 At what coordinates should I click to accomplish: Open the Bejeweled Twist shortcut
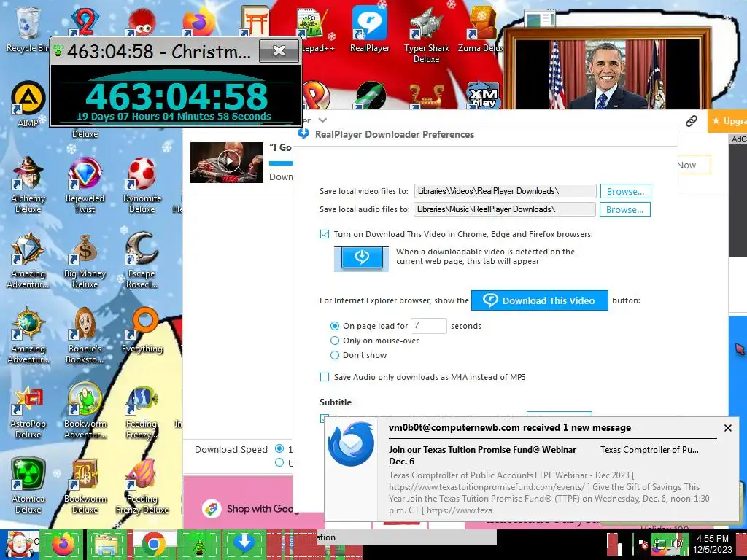tap(85, 184)
